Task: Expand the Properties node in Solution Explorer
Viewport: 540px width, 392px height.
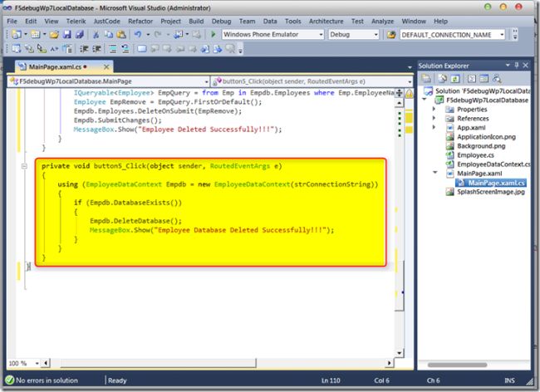Action: coord(434,109)
